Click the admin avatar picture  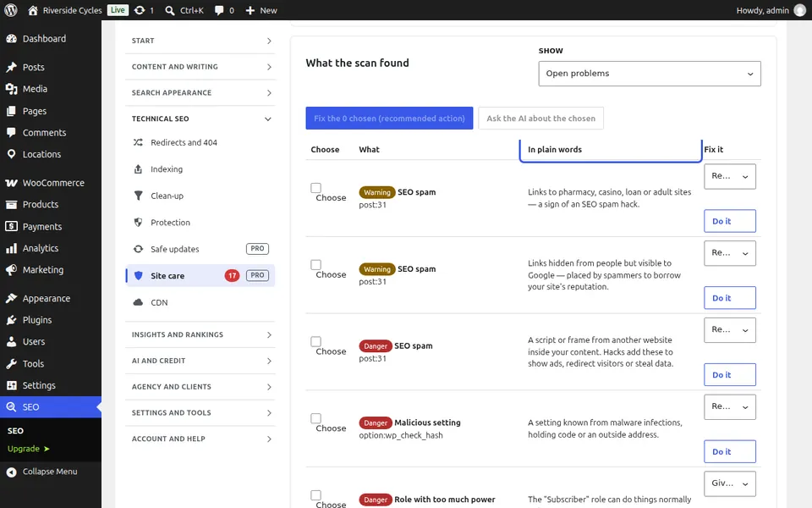coord(800,10)
